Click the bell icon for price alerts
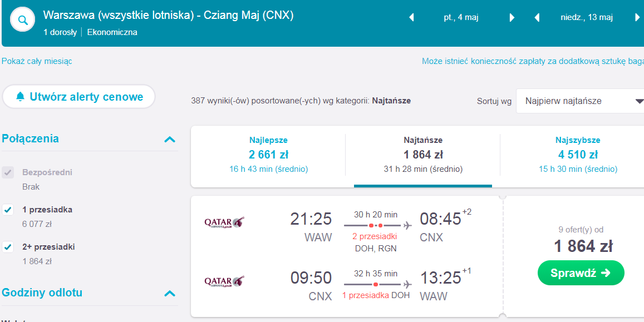Image resolution: width=644 pixels, height=322 pixels. (x=19, y=97)
